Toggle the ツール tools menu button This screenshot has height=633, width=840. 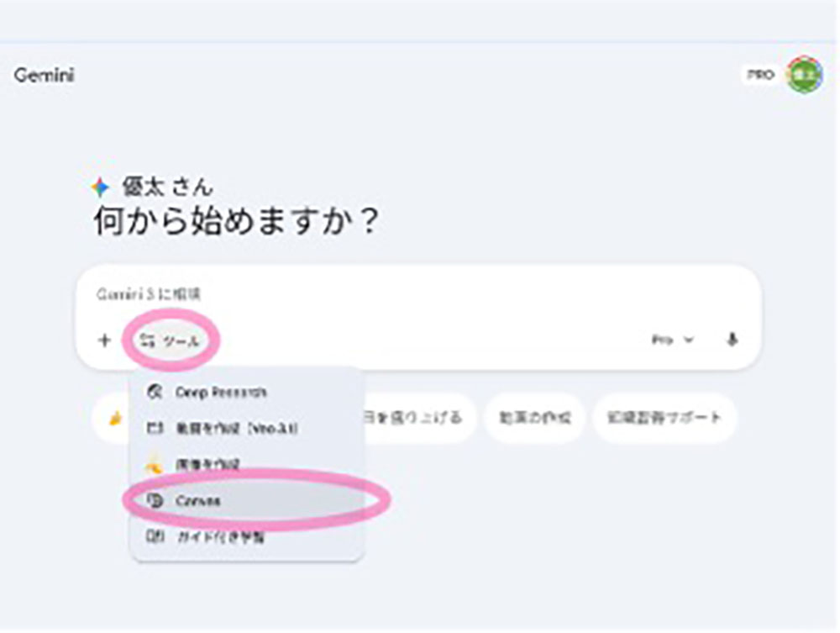coord(171,341)
